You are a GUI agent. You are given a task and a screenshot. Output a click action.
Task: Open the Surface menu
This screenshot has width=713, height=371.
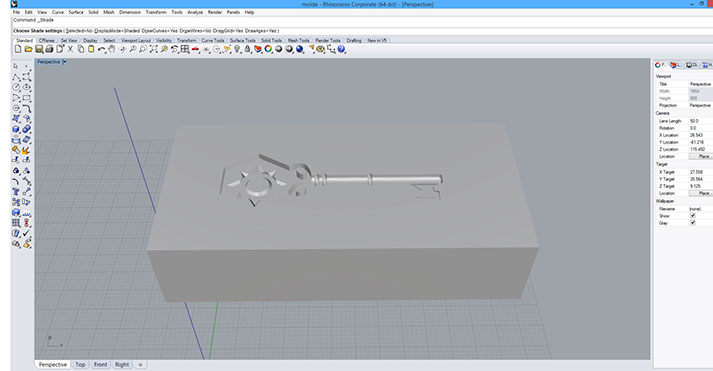tap(76, 12)
